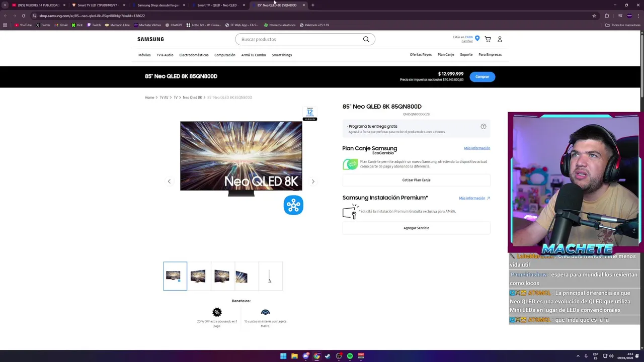Open Windows Start menu

click(x=283, y=356)
